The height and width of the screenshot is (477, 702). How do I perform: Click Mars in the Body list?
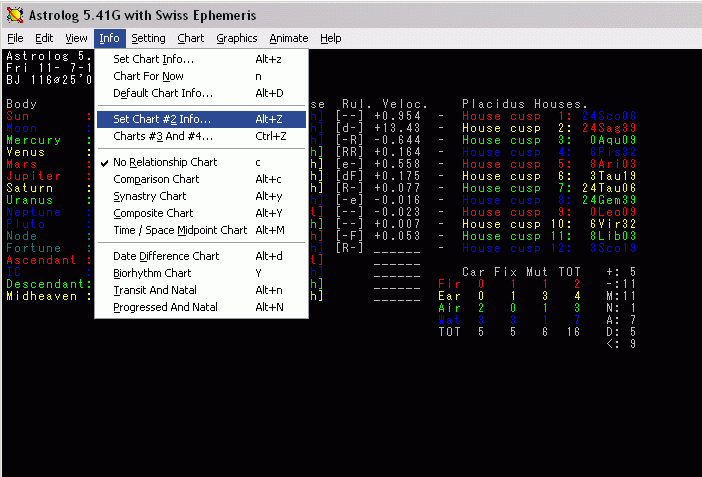[x=21, y=164]
